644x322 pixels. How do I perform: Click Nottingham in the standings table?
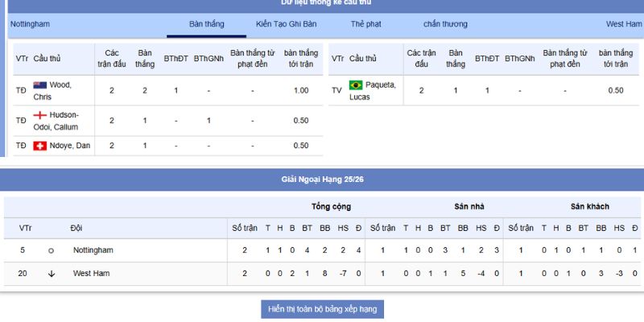click(x=93, y=250)
